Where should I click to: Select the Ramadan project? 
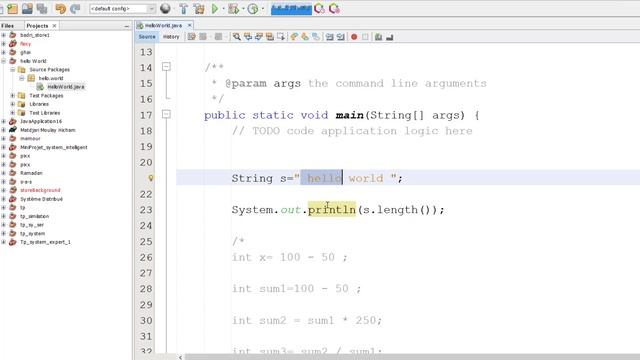pos(31,173)
